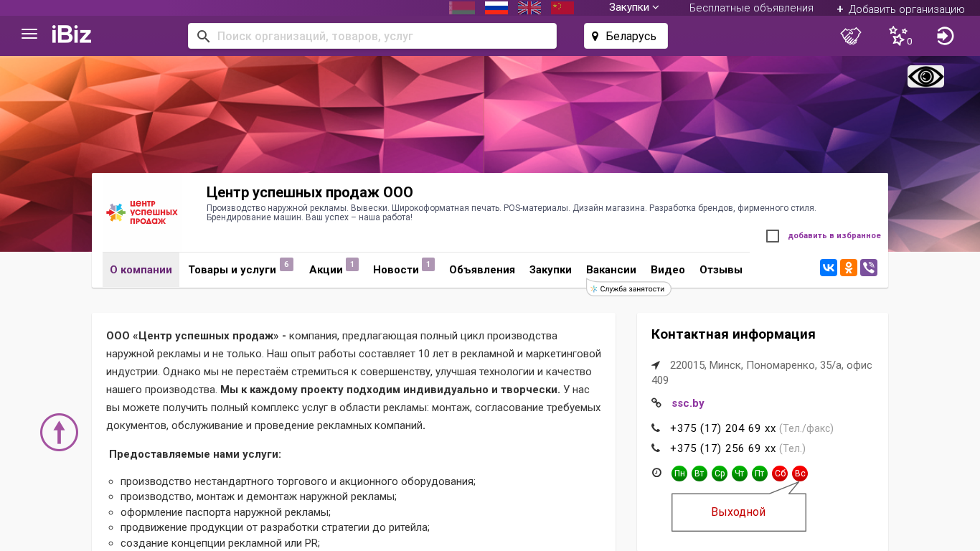Click the company logo thumbnail
The image size is (980, 551).
142,212
